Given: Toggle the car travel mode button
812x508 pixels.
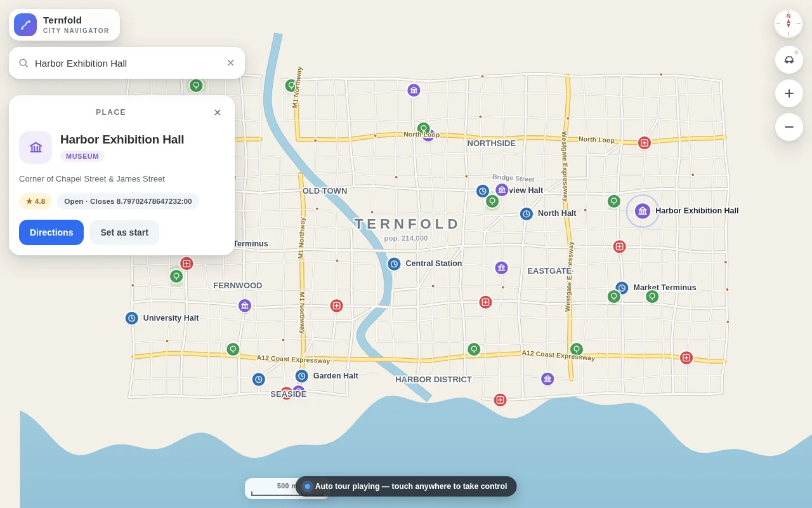Looking at the screenshot, I should click(x=789, y=60).
